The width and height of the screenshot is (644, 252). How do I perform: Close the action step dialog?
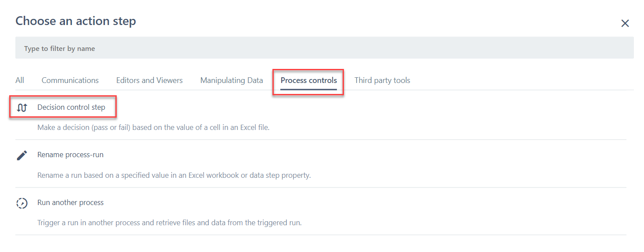tap(625, 23)
